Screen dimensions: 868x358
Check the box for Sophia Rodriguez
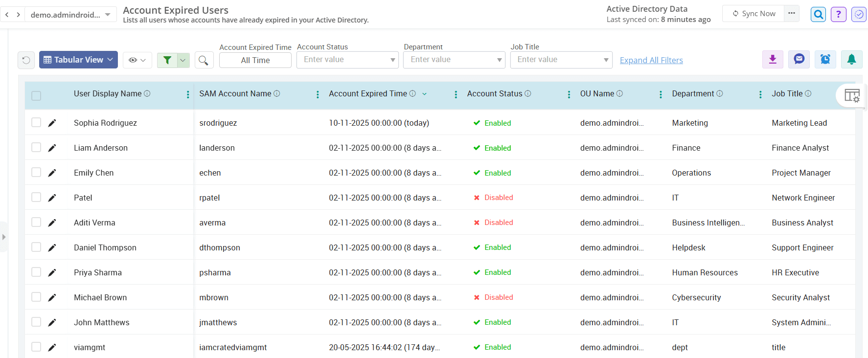pyautogui.click(x=36, y=122)
